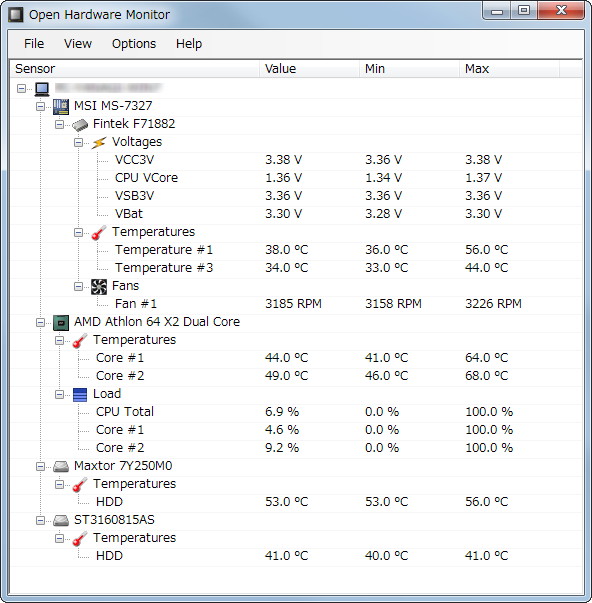The width and height of the screenshot is (592, 603).
Task: Click the thermometer icon under ST3160815AS
Action: pos(80,539)
